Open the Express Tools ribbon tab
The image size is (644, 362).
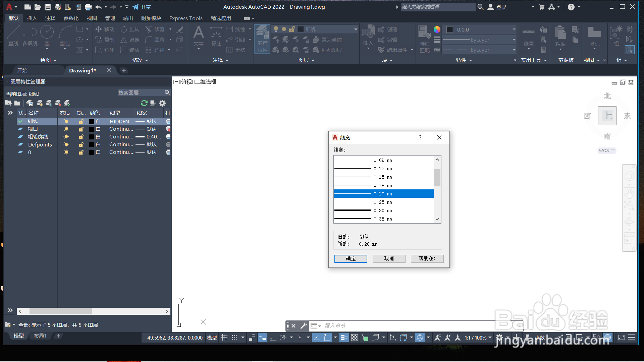pos(186,18)
